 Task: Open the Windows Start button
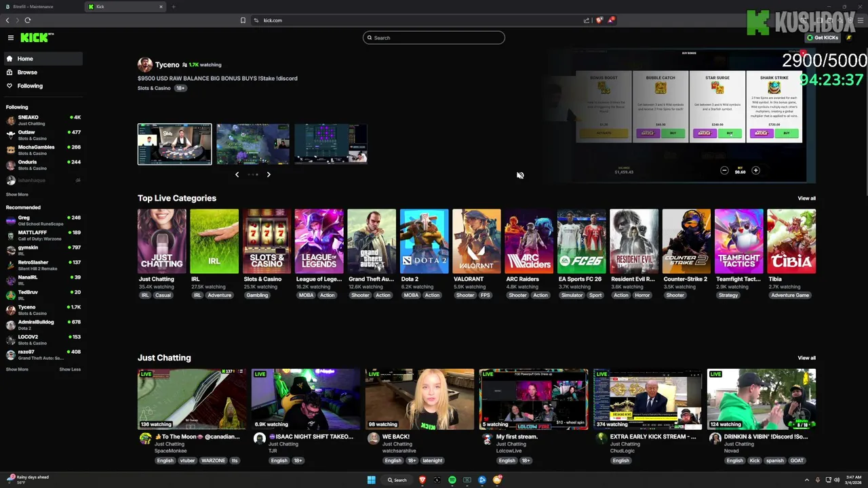(371, 480)
